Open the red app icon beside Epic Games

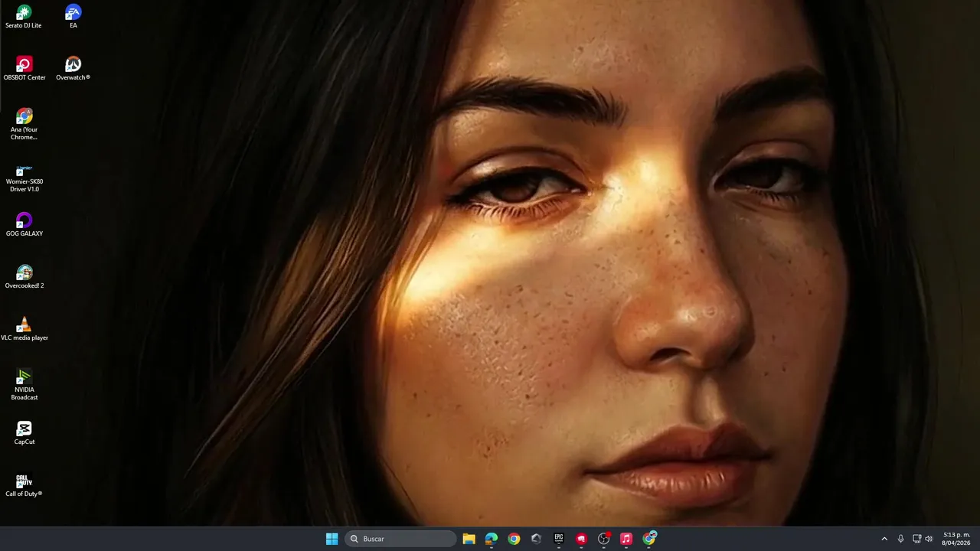pos(581,539)
